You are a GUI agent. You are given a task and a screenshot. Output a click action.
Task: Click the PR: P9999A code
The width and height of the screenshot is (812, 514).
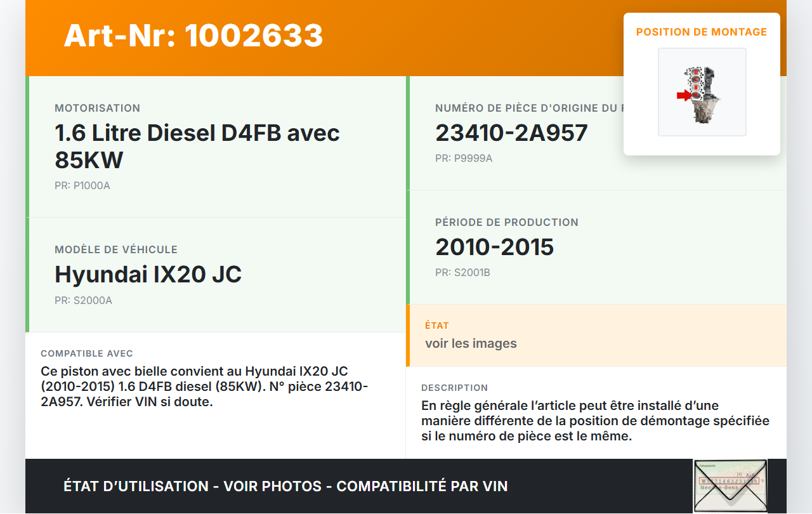coord(464,159)
